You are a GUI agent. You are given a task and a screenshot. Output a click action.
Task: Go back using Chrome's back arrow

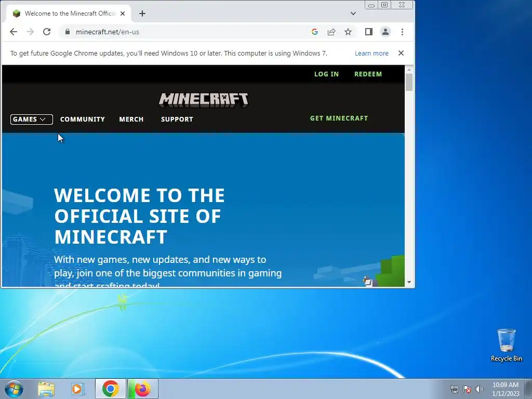pos(13,32)
